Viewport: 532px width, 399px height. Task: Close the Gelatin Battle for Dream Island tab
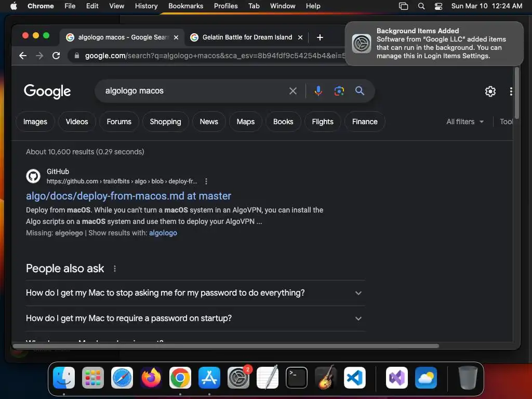[300, 37]
